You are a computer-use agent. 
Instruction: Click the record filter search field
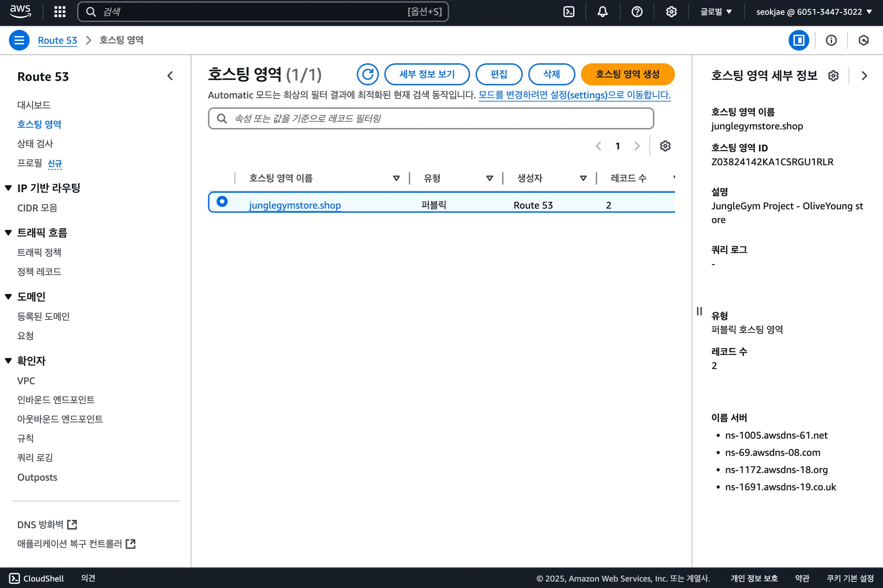tap(431, 119)
